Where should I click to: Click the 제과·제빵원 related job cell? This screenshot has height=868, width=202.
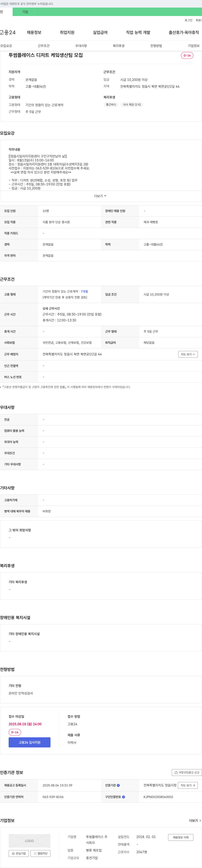pyautogui.click(x=151, y=222)
